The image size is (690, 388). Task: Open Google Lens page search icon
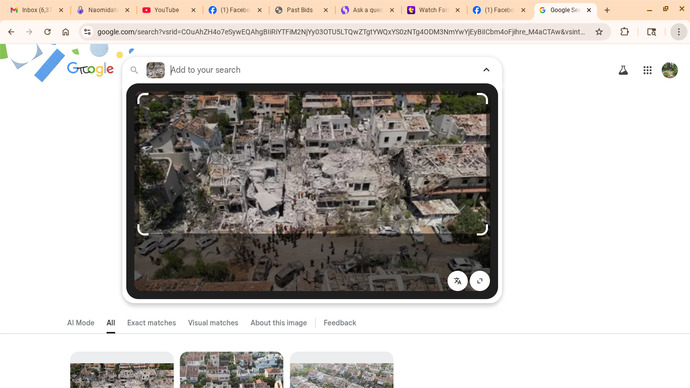click(652, 32)
